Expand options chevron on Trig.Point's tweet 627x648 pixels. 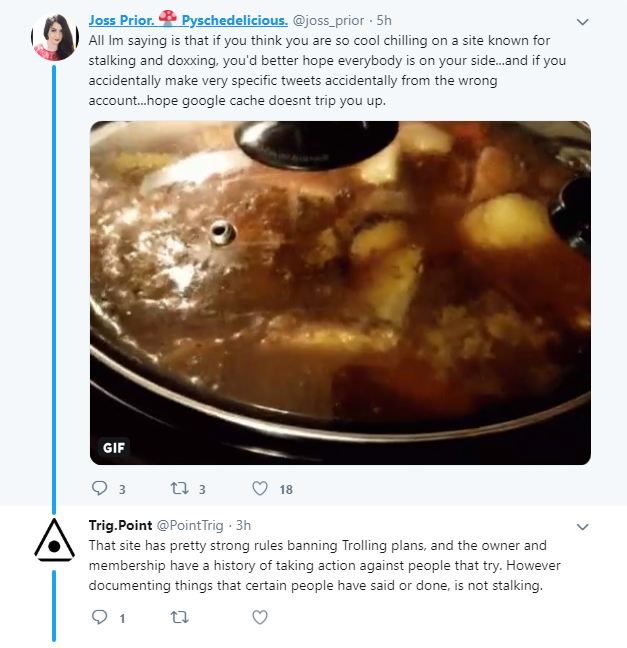(582, 527)
